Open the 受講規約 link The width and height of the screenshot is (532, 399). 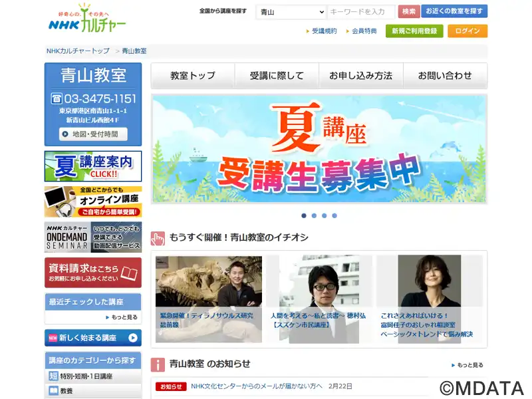[324, 31]
